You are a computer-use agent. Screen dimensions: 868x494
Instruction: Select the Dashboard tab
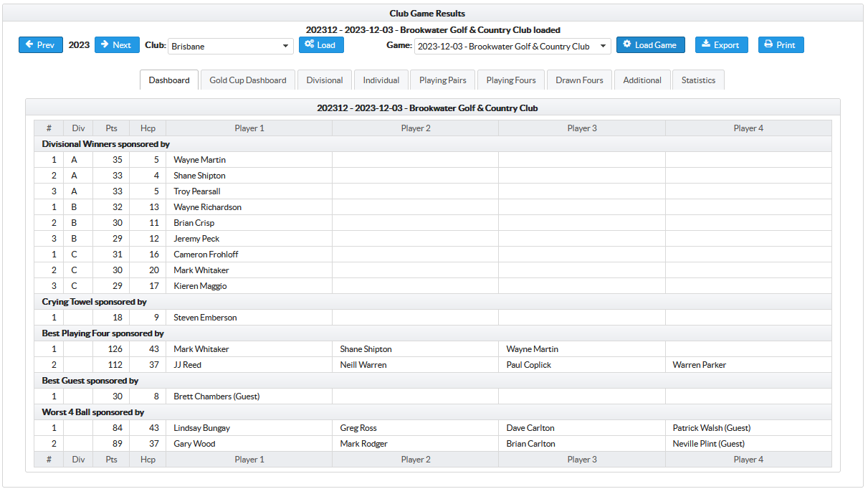tap(169, 80)
